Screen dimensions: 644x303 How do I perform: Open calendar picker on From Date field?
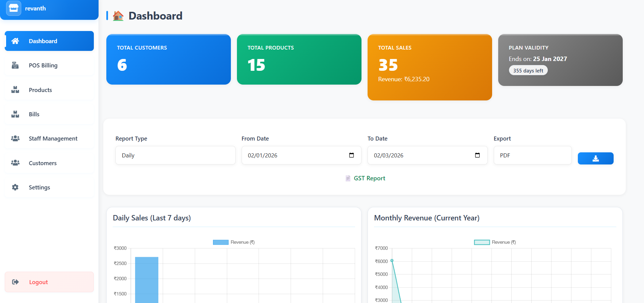pos(351,155)
